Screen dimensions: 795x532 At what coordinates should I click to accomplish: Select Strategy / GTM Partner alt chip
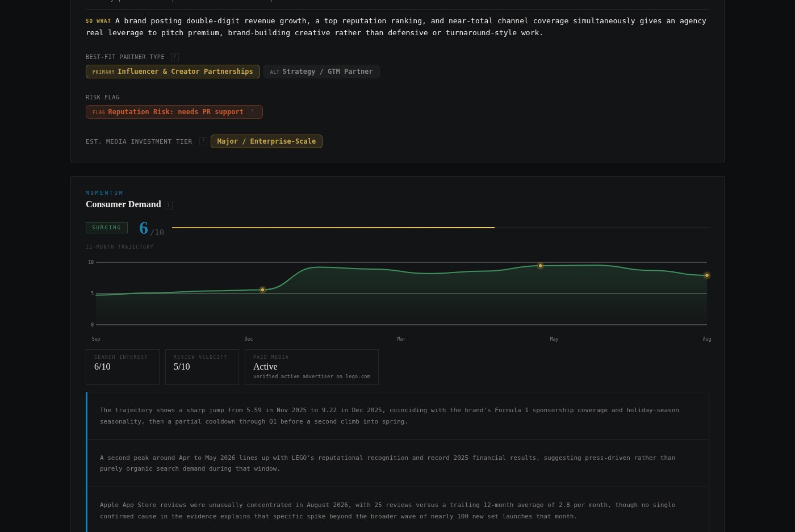pyautogui.click(x=321, y=72)
